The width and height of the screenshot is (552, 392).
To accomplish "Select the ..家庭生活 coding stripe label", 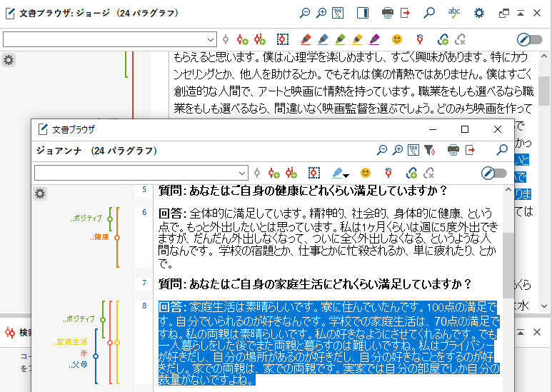I will [x=70, y=342].
